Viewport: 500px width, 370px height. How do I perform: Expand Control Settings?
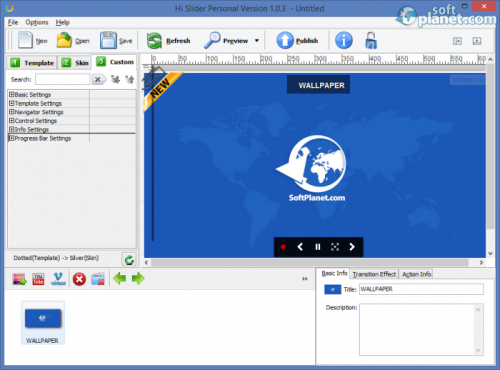pyautogui.click(x=11, y=120)
